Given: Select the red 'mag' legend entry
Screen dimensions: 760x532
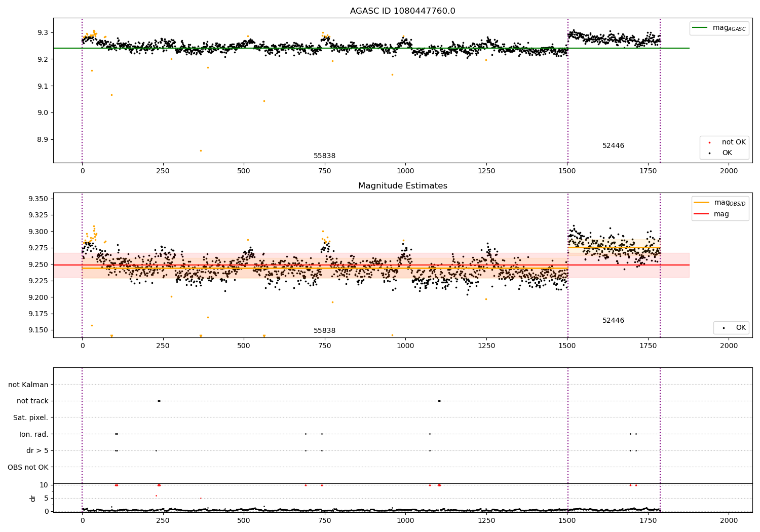Looking at the screenshot, I should (712, 214).
